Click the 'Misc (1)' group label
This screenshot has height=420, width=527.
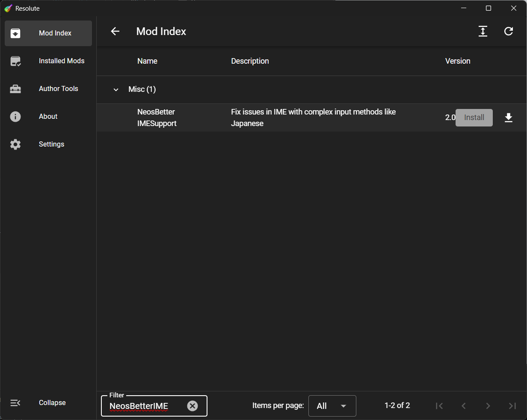[x=142, y=89]
